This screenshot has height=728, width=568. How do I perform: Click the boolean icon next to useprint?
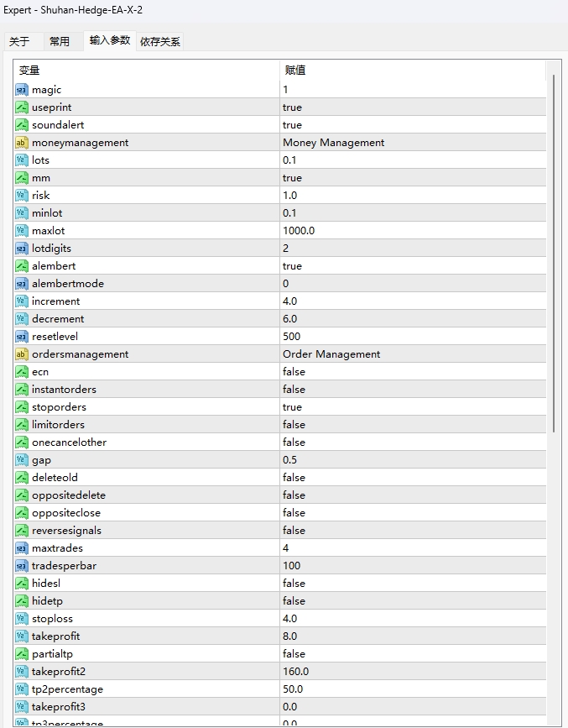click(x=22, y=107)
